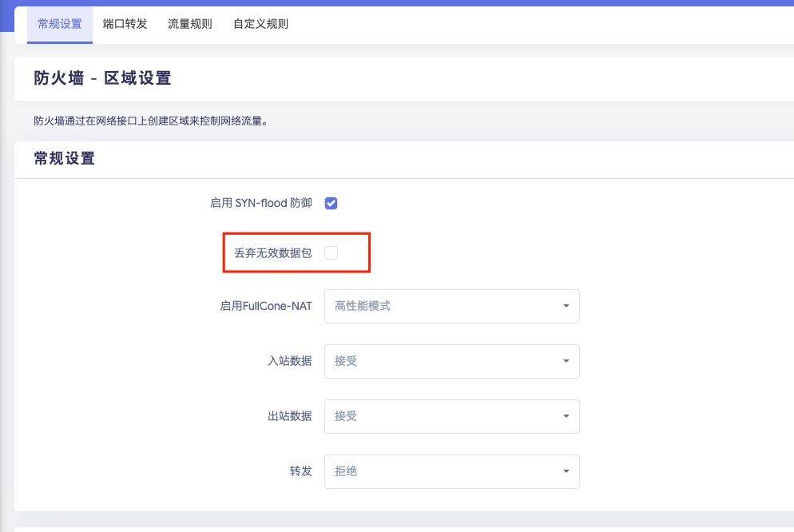794x532 pixels.
Task: Go to the 流量规则 tab
Action: [x=190, y=24]
